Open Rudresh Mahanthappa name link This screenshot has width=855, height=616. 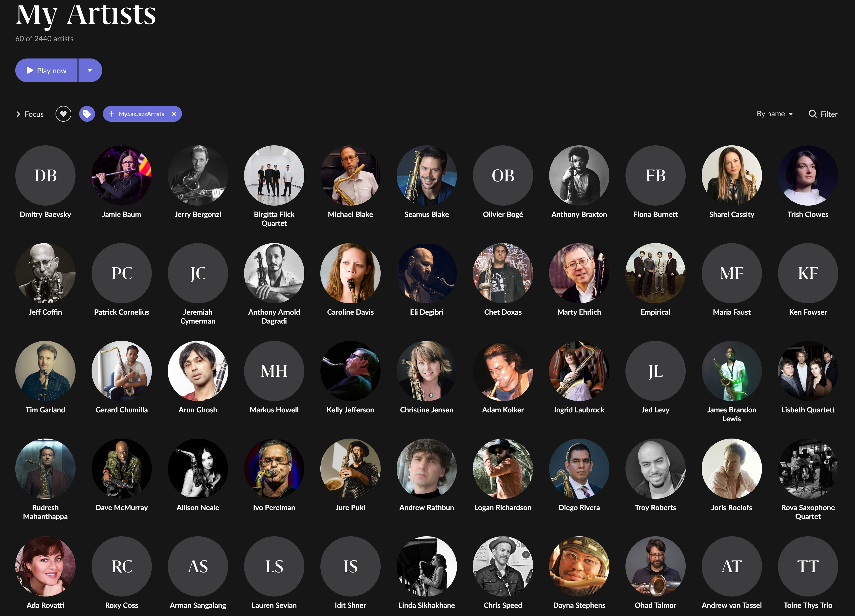tap(45, 512)
